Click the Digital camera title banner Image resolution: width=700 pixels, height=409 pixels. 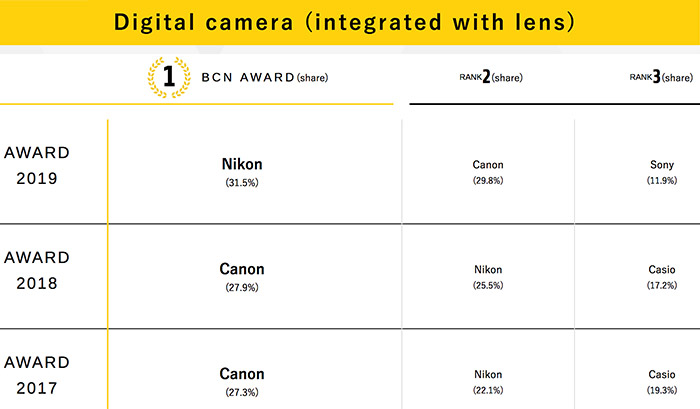pyautogui.click(x=350, y=22)
